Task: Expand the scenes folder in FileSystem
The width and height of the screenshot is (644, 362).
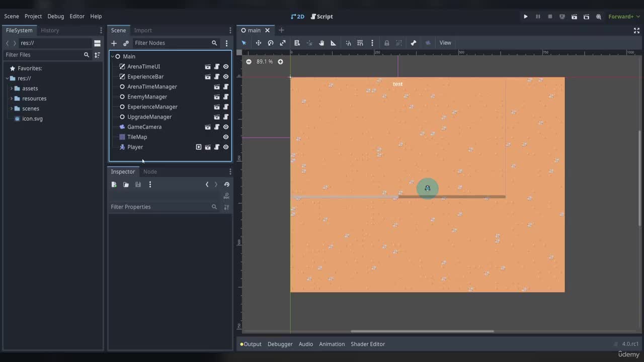Action: click(x=12, y=109)
